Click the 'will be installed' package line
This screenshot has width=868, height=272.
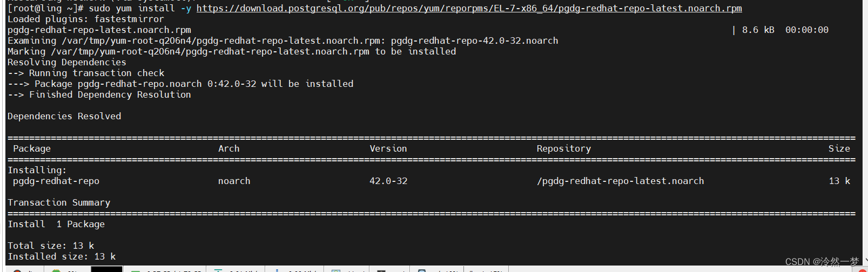180,84
